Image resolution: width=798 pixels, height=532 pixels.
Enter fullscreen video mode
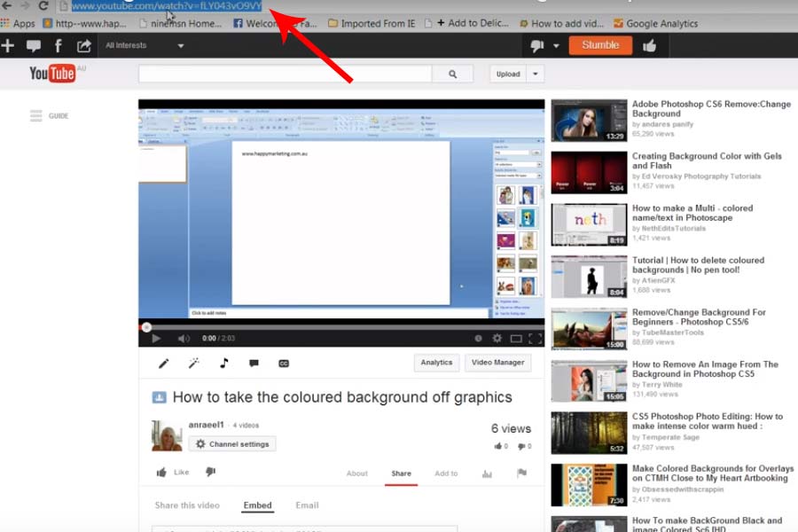(535, 339)
